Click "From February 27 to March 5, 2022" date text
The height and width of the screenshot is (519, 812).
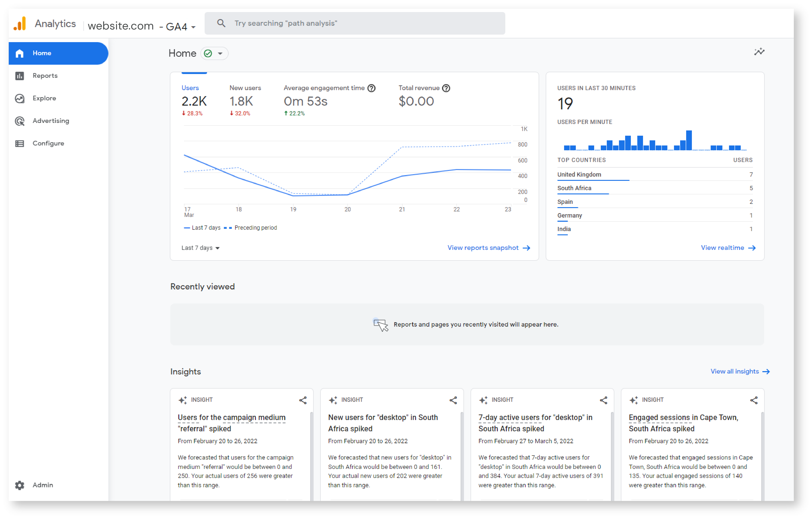[x=526, y=441]
